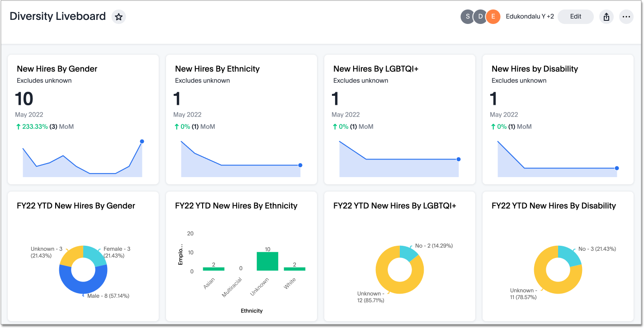Image resolution: width=644 pixels, height=328 pixels.
Task: Click the White bar in Ethnicity chart
Action: point(294,269)
